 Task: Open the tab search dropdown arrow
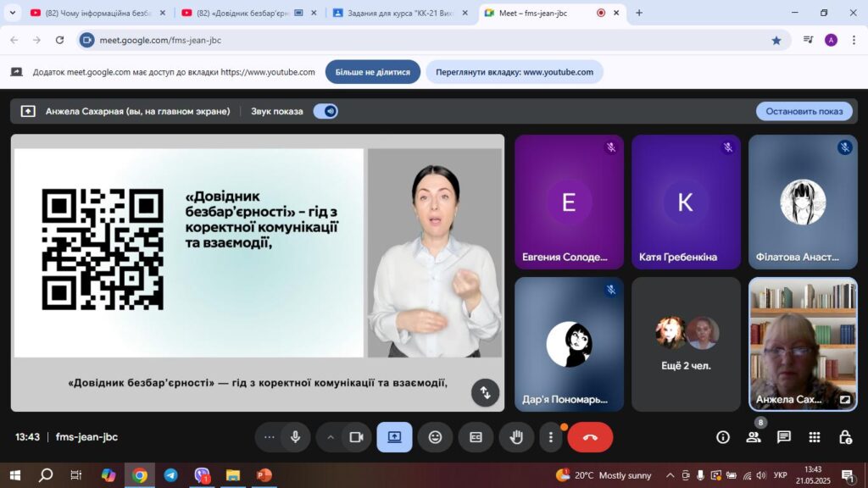12,13
